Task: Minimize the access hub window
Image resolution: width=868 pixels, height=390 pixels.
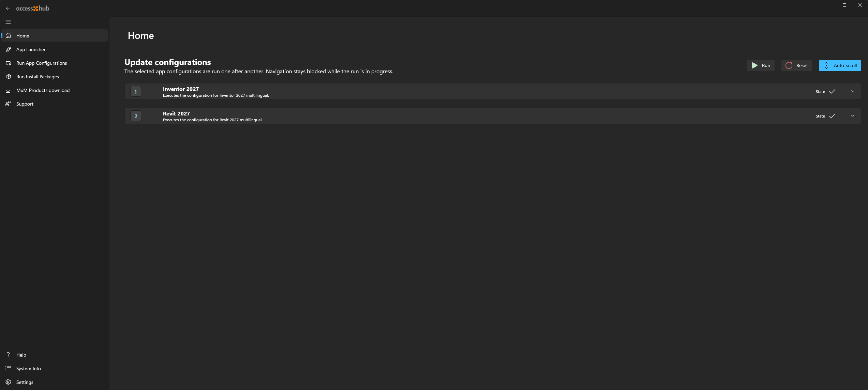Action: pyautogui.click(x=829, y=5)
